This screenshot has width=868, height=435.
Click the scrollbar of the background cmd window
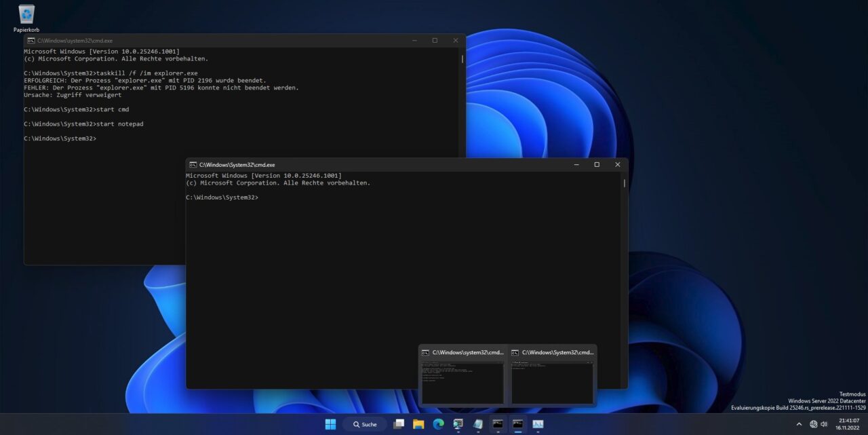point(462,59)
